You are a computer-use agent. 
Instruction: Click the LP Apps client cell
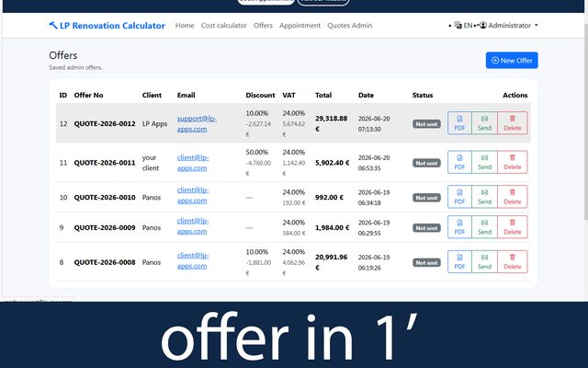154,123
